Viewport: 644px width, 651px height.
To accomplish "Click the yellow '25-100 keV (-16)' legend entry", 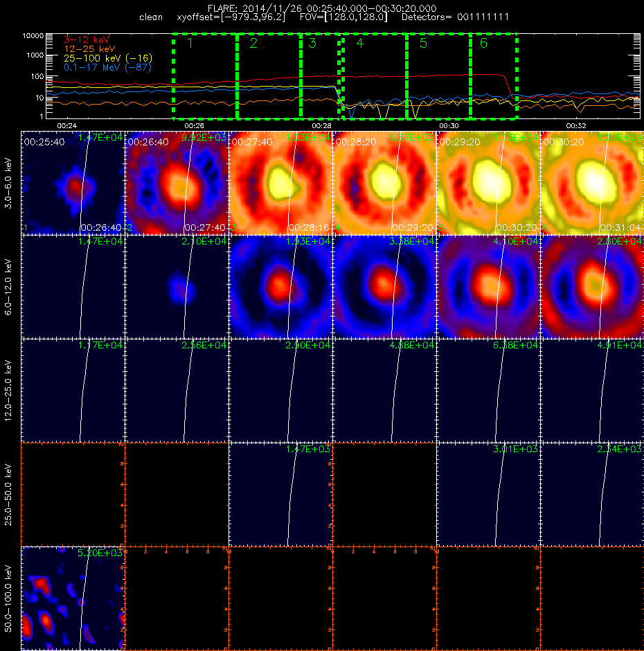I will [x=108, y=58].
